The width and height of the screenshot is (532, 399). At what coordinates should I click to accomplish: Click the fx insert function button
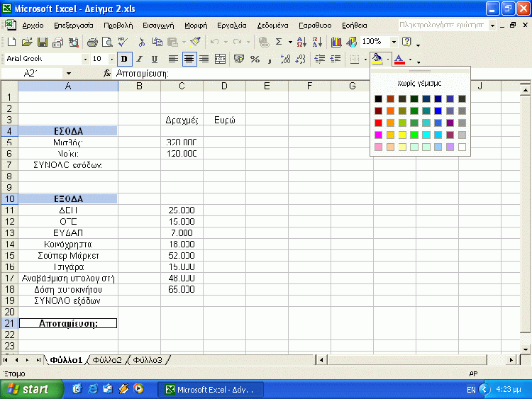tap(107, 73)
